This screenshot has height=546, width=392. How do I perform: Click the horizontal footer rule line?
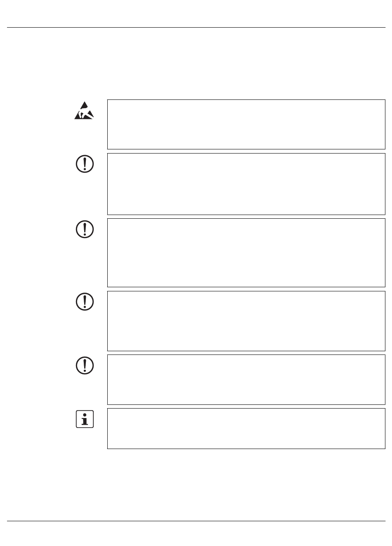coord(196,521)
